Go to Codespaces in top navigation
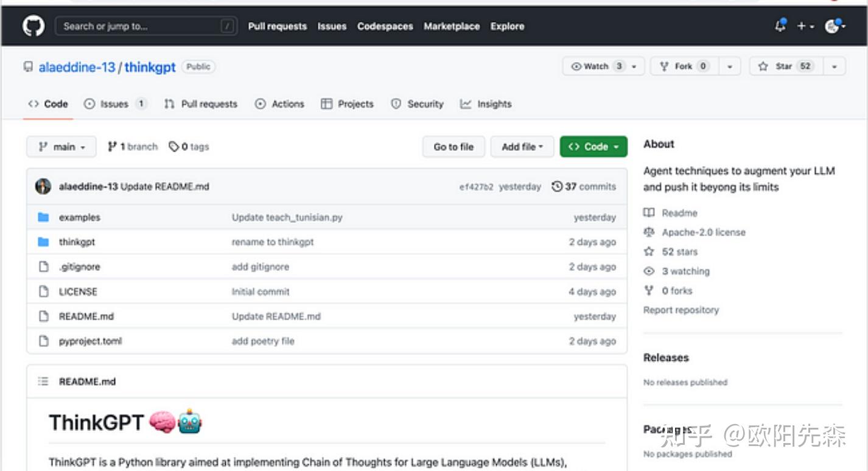The height and width of the screenshot is (471, 868). 385,26
